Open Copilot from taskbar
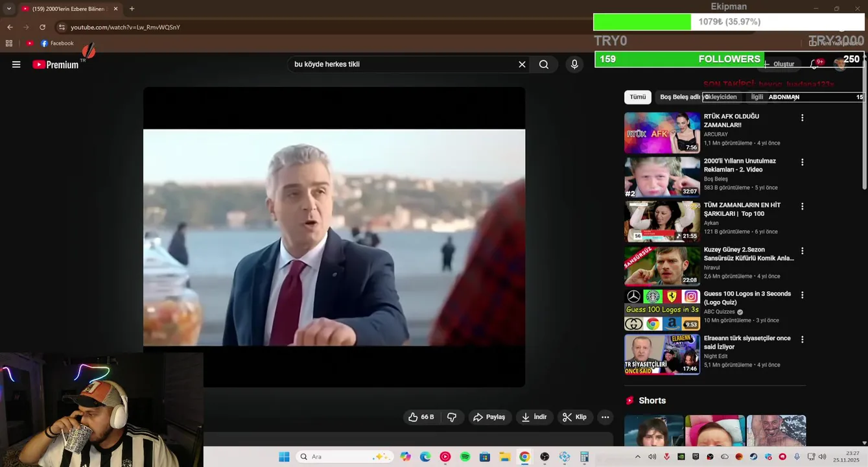 406,457
